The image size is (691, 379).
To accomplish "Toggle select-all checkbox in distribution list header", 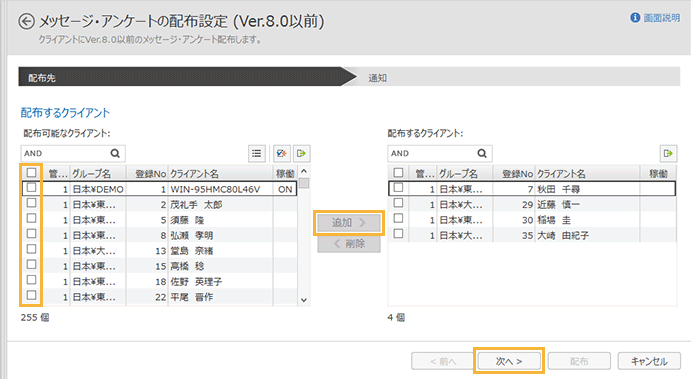I will 398,172.
